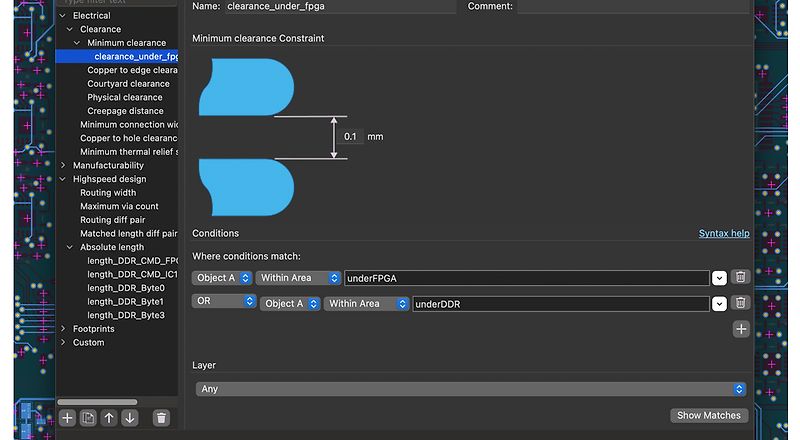800x440 pixels.
Task: Select the Physical clearance item
Action: click(x=124, y=97)
